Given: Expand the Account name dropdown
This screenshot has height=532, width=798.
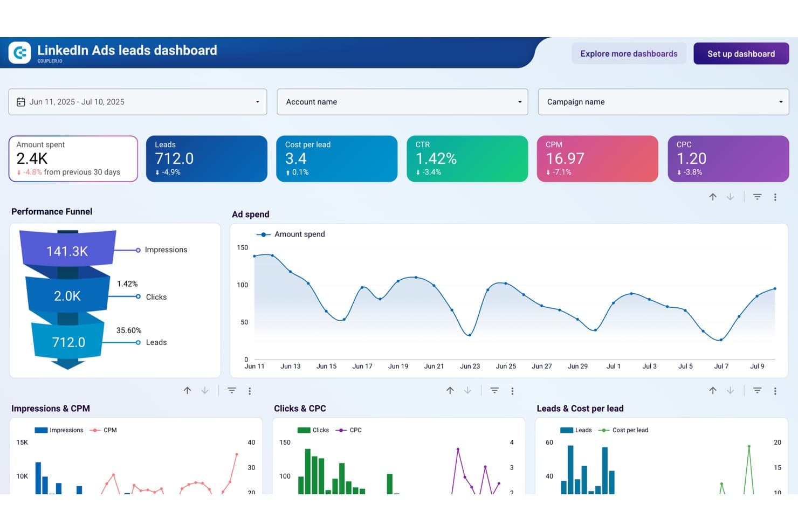Looking at the screenshot, I should coord(402,102).
